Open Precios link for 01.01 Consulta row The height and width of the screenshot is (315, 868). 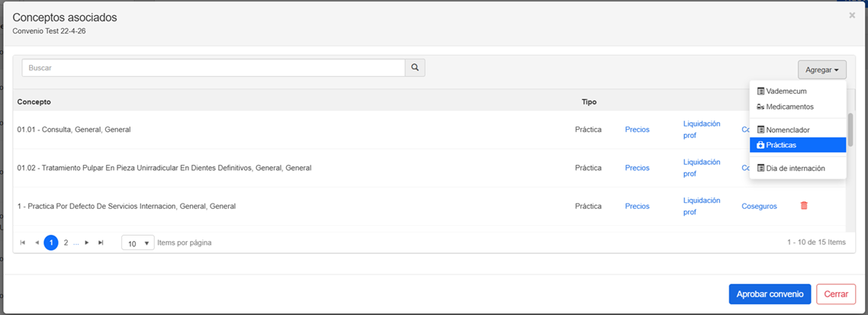637,130
